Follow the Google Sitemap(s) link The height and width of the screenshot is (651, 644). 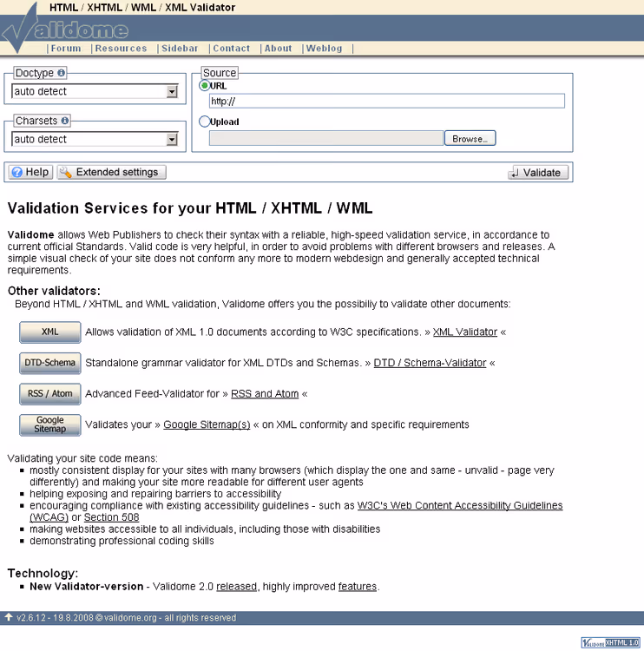207,424
